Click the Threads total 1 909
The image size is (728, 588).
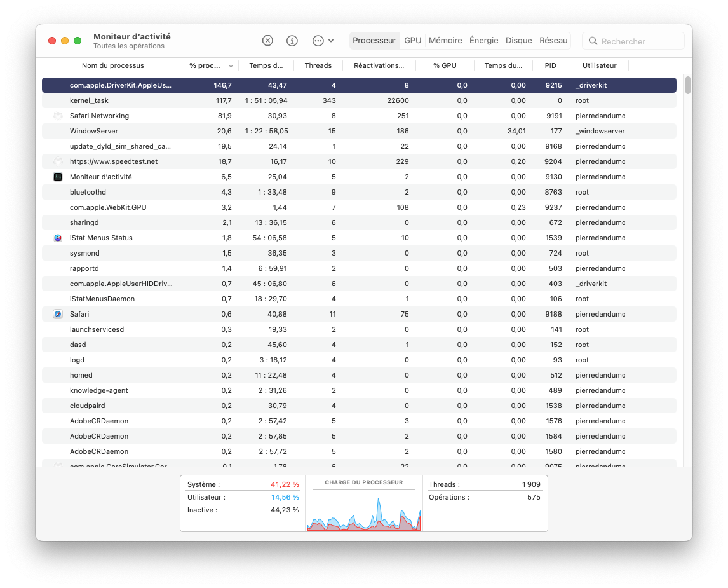(531, 485)
